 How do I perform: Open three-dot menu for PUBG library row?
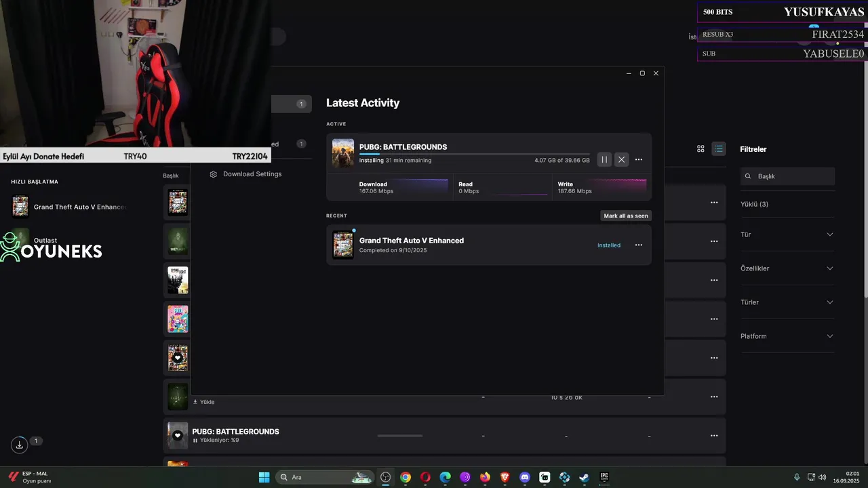coord(714,435)
